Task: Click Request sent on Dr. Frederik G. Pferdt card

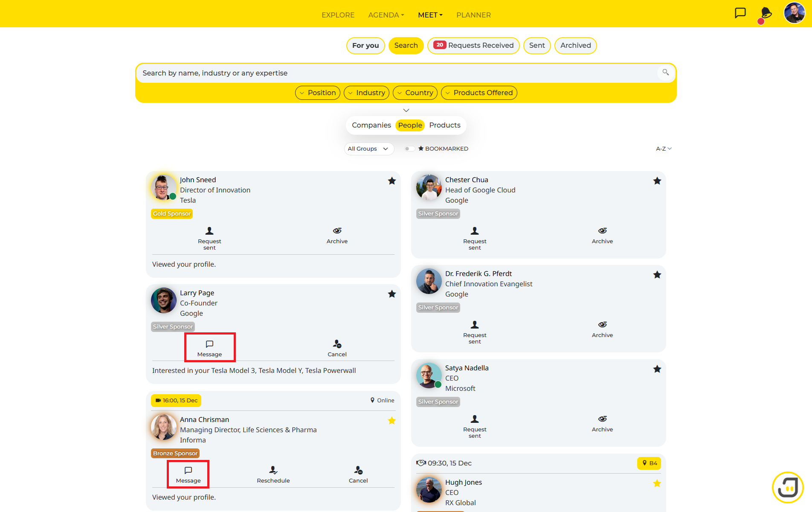Action: coord(475,332)
